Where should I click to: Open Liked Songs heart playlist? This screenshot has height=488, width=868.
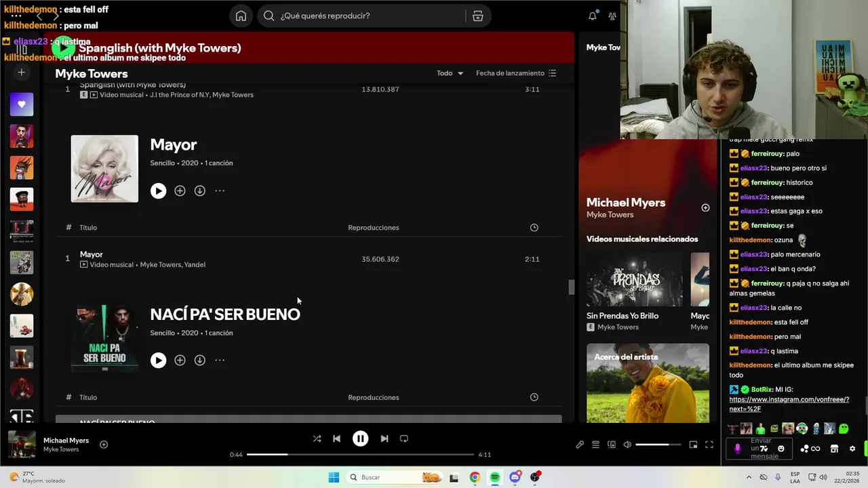click(x=21, y=104)
